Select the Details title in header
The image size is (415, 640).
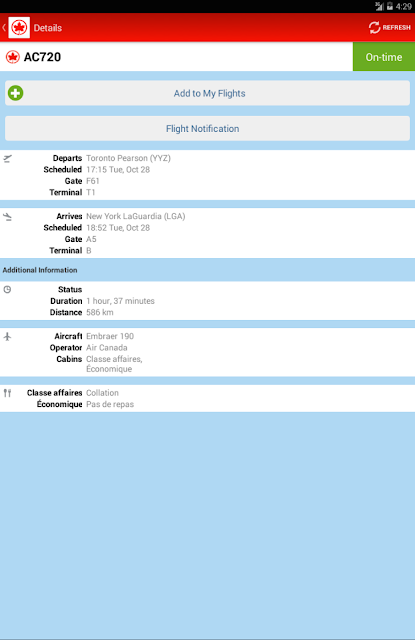coord(48,28)
